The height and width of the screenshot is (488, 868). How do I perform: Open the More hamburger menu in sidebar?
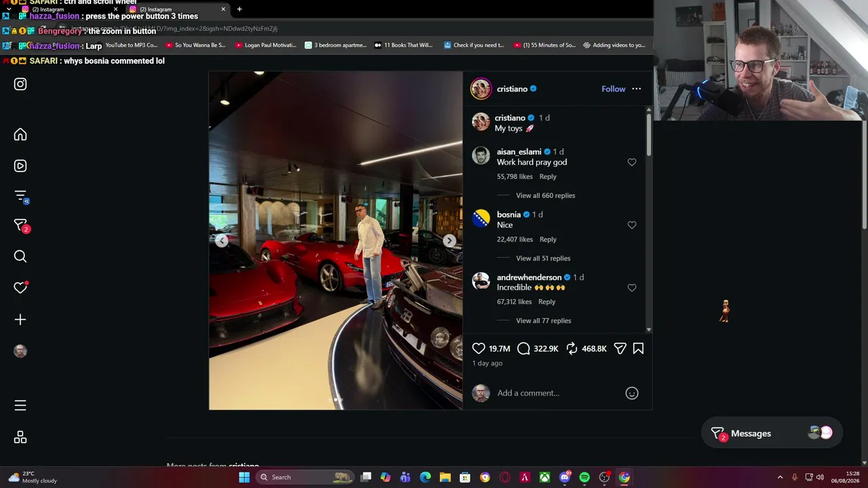pos(20,405)
